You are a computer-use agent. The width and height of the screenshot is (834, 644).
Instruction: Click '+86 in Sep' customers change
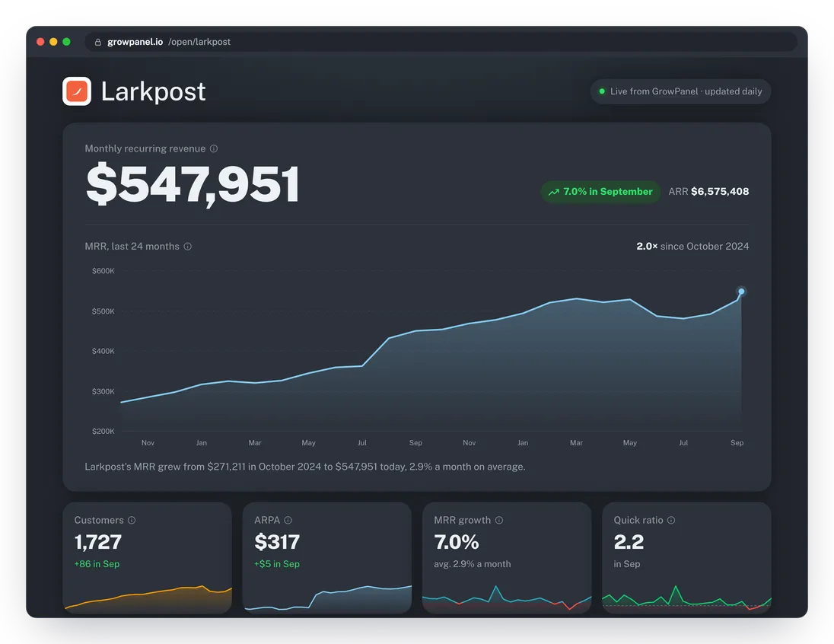[97, 564]
